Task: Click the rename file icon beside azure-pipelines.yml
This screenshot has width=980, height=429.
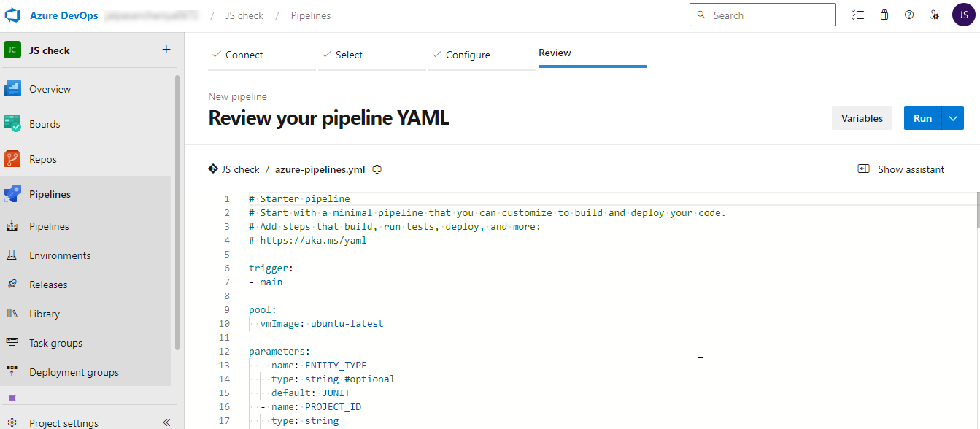Action: [377, 169]
